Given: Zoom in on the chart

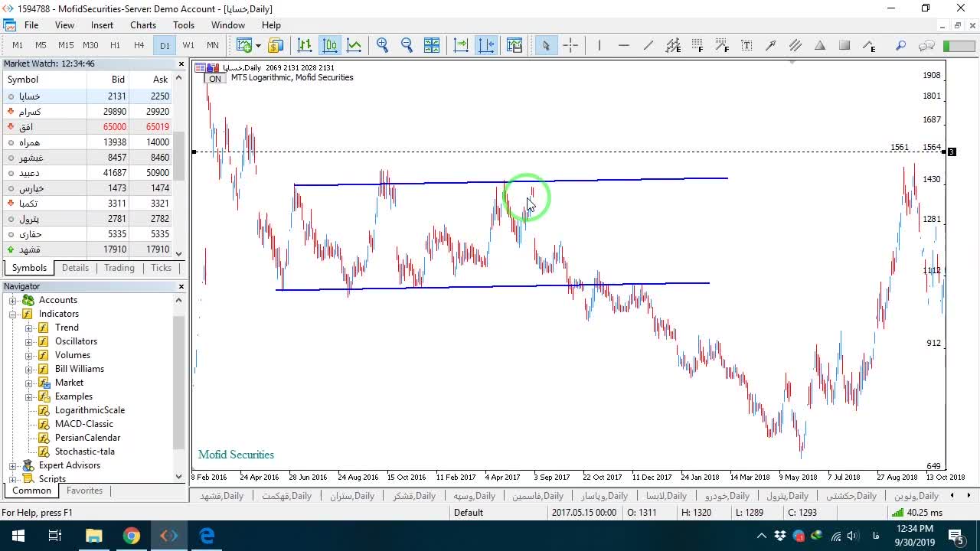Looking at the screenshot, I should pyautogui.click(x=383, y=45).
